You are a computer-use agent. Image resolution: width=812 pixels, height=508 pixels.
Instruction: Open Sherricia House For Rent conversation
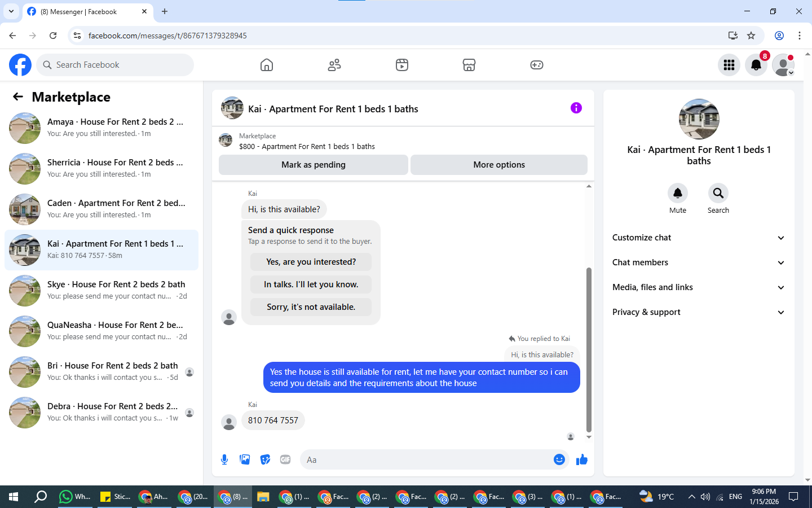[101, 169]
